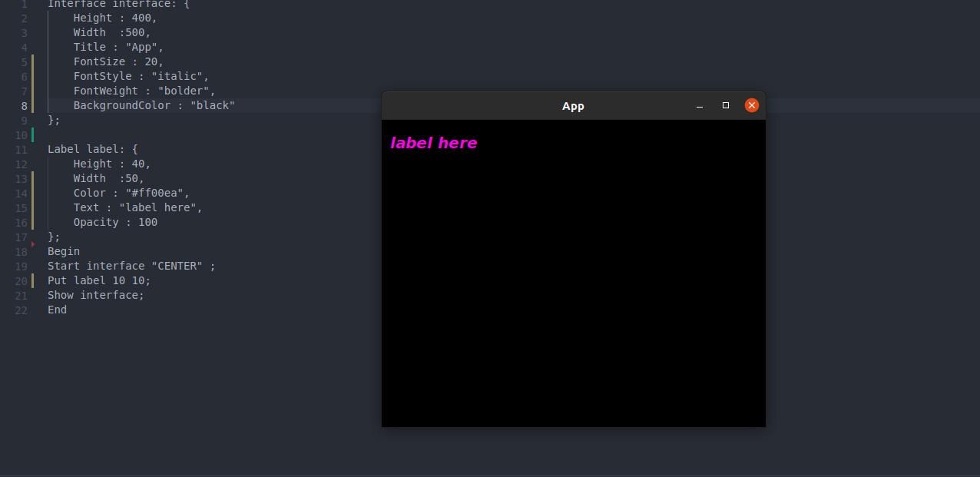Viewport: 980px width, 477px height.
Task: Click the 'Label label: {' declaration
Action: point(93,149)
